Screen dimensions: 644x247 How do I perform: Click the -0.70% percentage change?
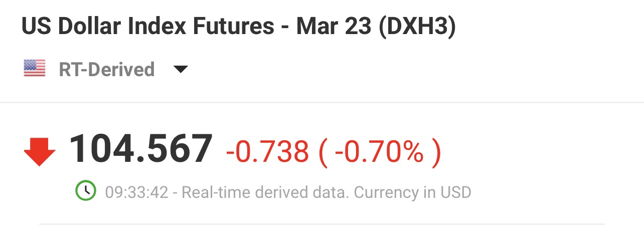coord(380,152)
